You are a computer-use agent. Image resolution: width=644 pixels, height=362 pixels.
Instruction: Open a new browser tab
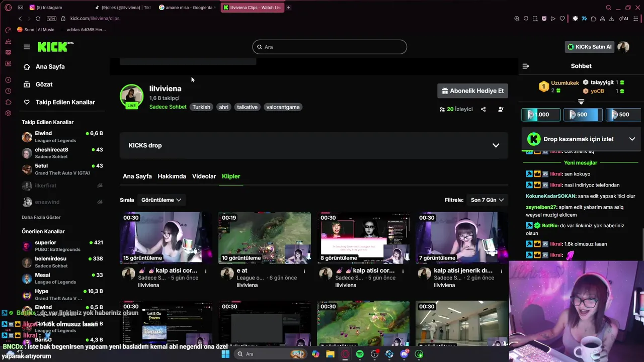pyautogui.click(x=288, y=8)
